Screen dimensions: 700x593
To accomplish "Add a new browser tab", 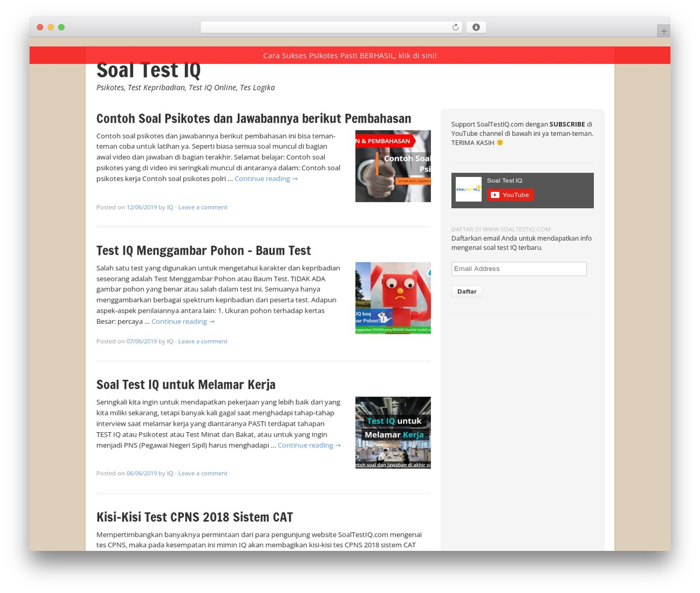I will coord(663,31).
